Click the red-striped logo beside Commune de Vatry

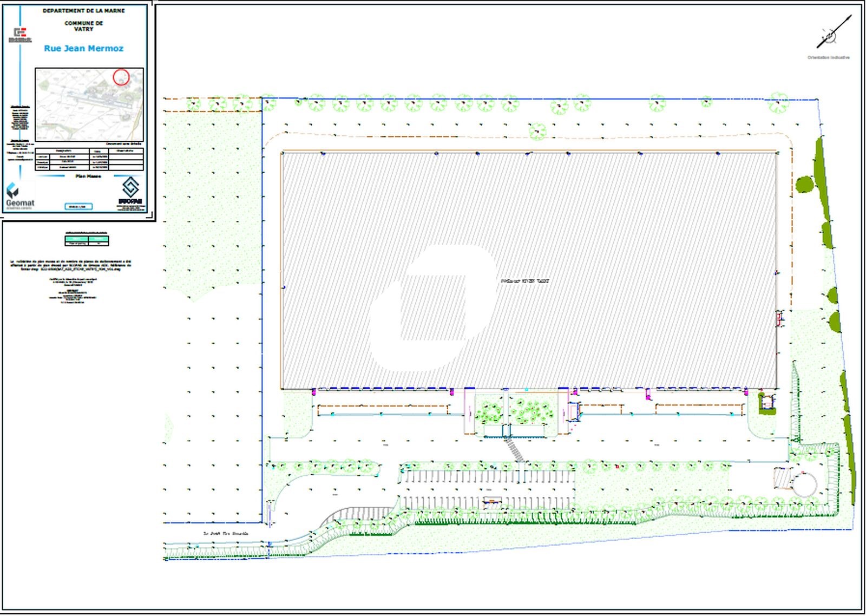tap(19, 35)
